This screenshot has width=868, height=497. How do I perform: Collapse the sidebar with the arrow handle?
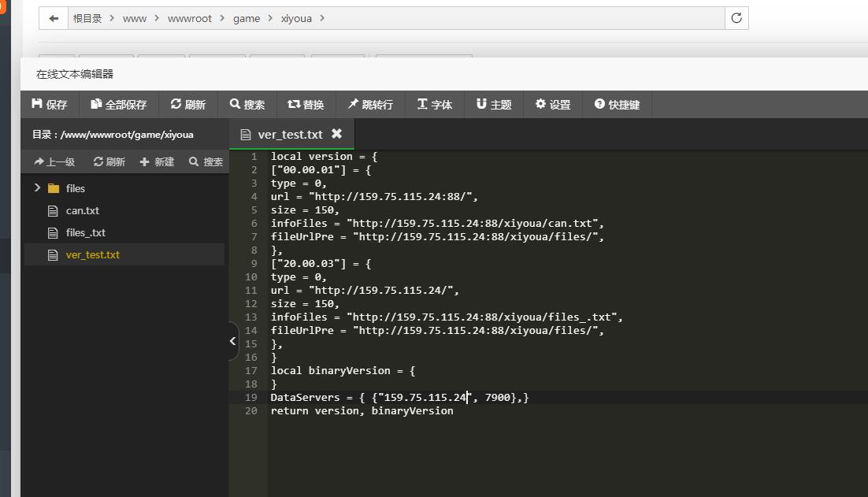[x=233, y=341]
